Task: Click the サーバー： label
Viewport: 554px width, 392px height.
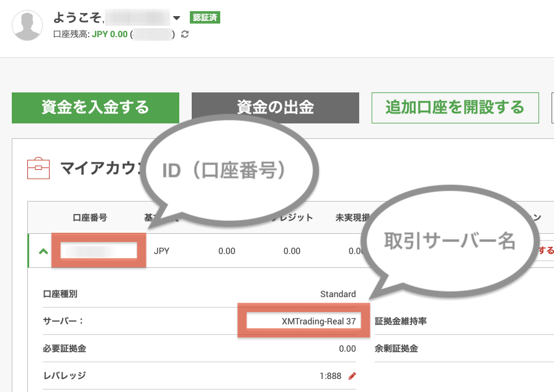Action: click(63, 321)
